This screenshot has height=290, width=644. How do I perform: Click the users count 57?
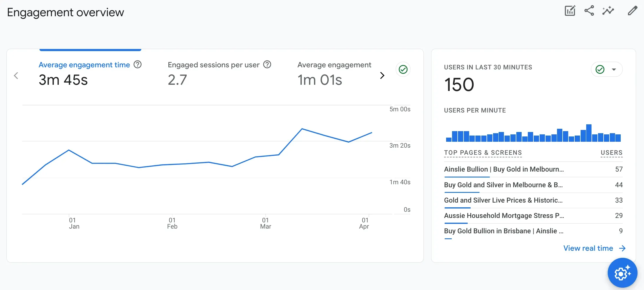pos(619,169)
